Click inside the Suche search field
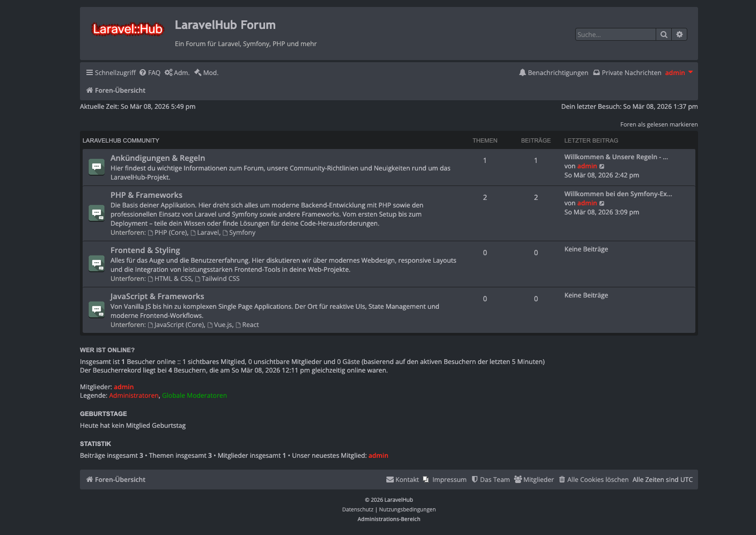This screenshot has height=535, width=756. tap(614, 34)
